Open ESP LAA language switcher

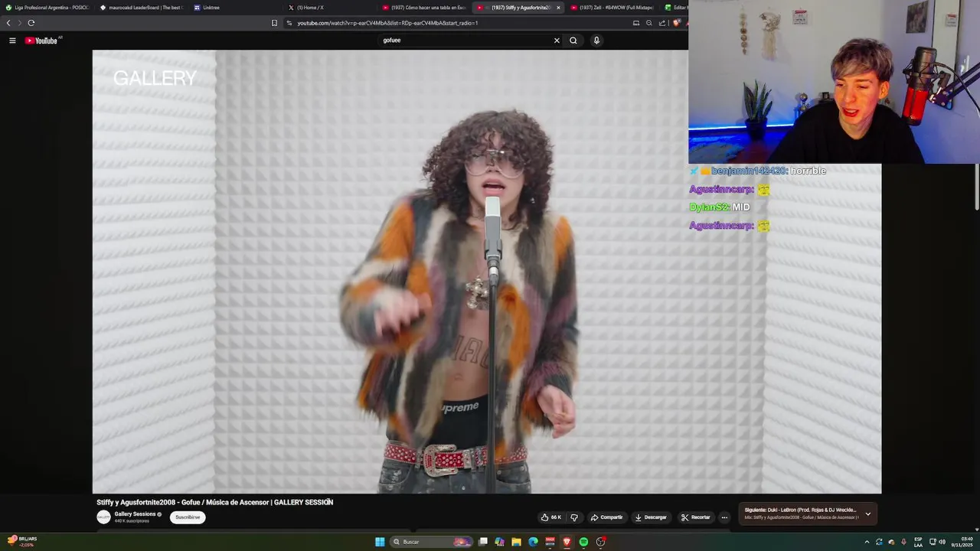918,542
